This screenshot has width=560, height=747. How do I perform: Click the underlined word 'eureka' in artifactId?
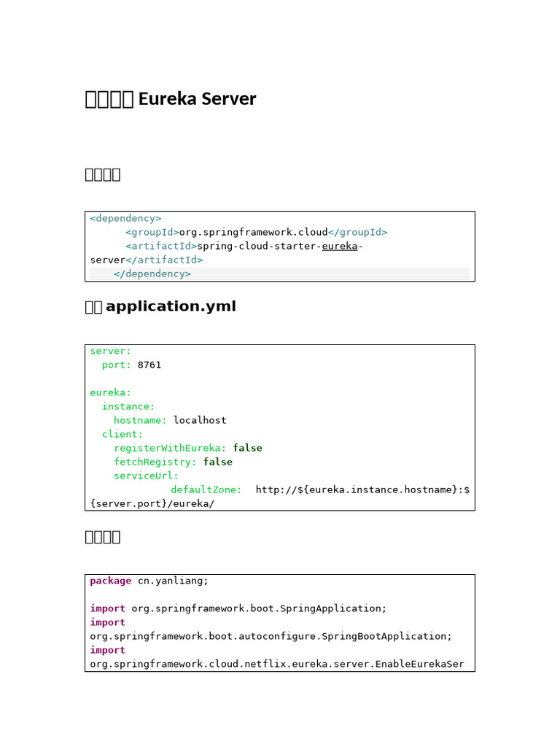pyautogui.click(x=340, y=246)
